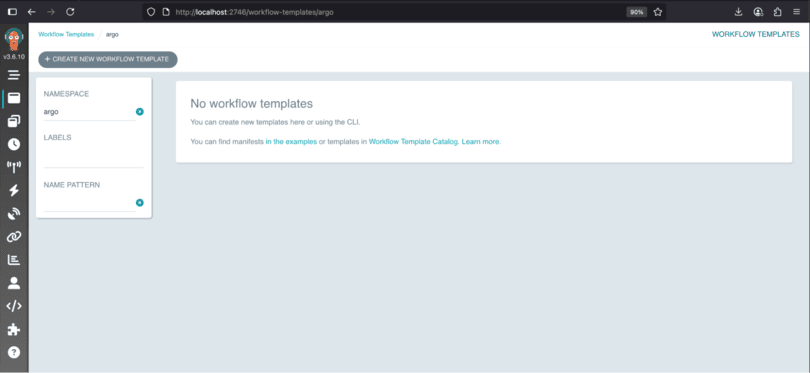Open Event Sources lightning bolt icon
This screenshot has height=373, width=810.
tap(14, 190)
